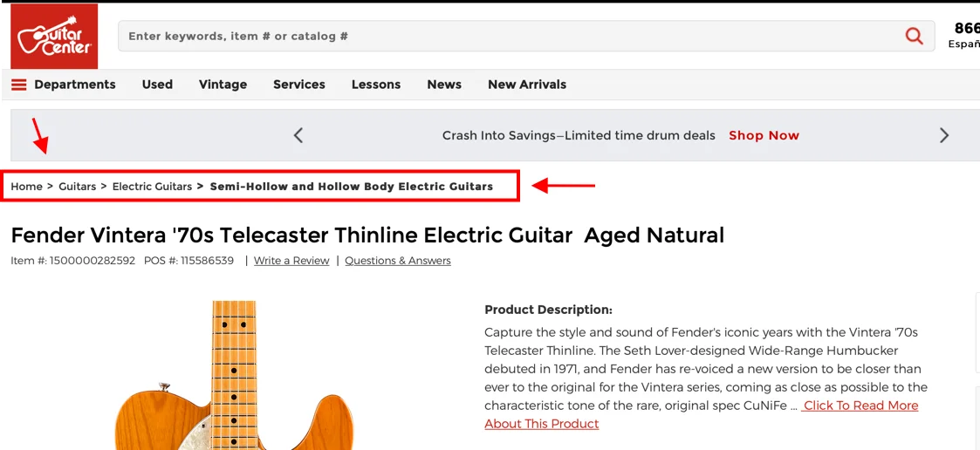Click the Home breadcrumb link

[x=26, y=187]
